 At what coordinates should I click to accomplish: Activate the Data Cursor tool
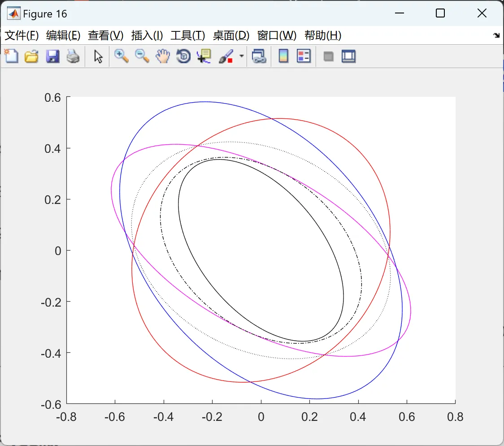point(204,56)
